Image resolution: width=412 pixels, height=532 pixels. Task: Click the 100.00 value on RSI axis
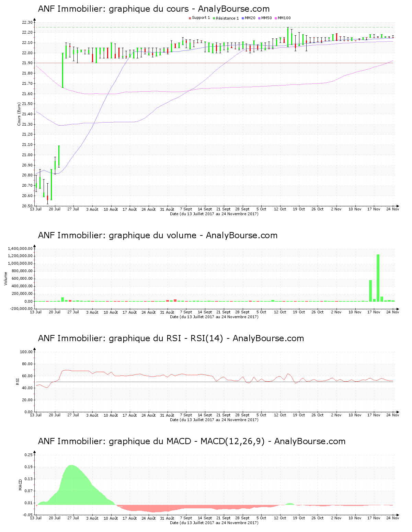point(26,352)
